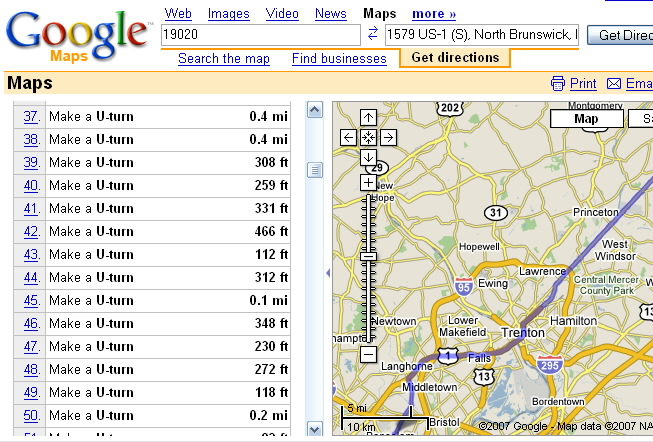The height and width of the screenshot is (442, 653).
Task: Open direction step 42
Action: click(31, 231)
